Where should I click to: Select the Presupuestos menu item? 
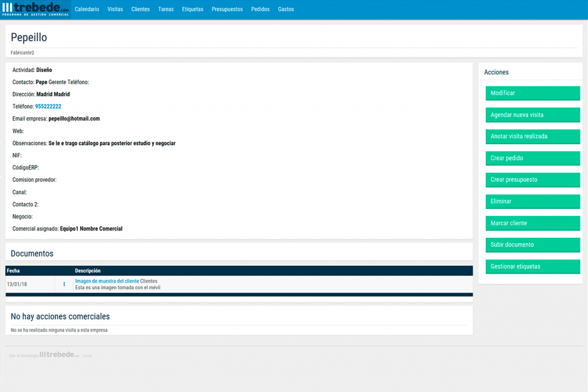(x=227, y=9)
